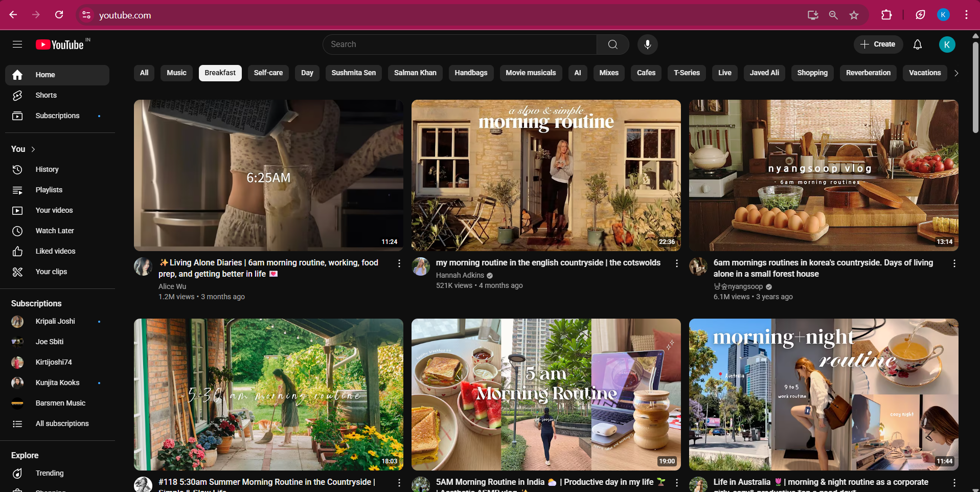Open options for Living Alone Diaries video
The height and width of the screenshot is (492, 980).
pyautogui.click(x=399, y=263)
